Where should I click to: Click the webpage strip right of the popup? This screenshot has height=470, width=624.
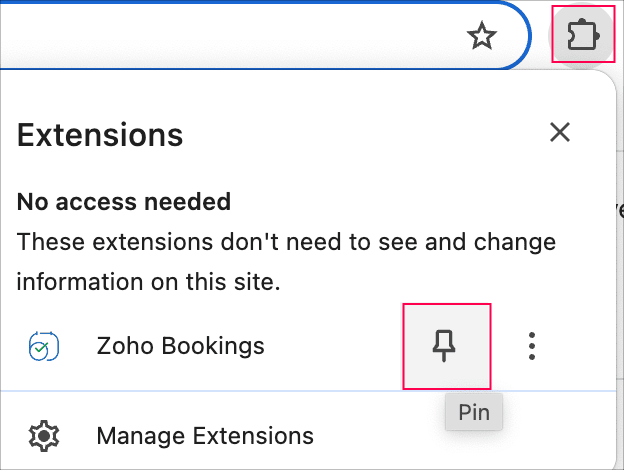[x=619, y=300]
